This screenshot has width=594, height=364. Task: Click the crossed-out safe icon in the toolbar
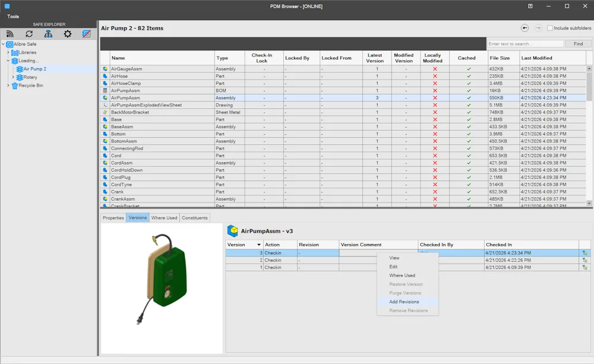click(x=86, y=34)
